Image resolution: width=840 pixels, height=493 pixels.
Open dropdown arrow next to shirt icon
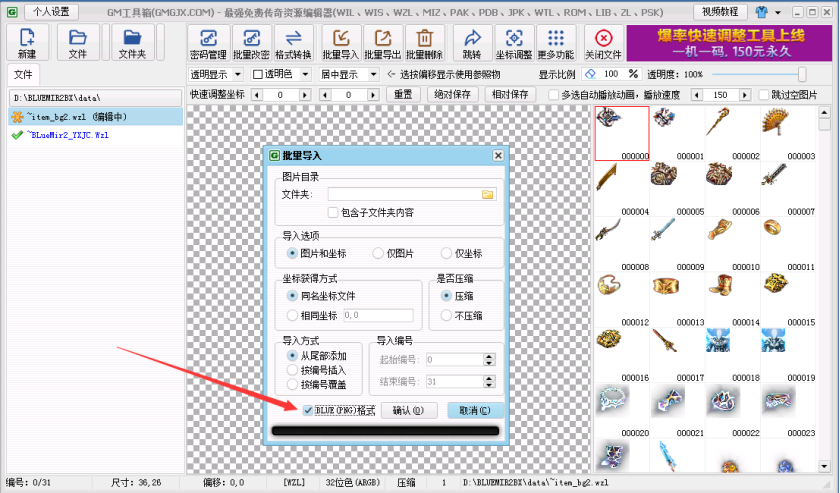tap(777, 12)
